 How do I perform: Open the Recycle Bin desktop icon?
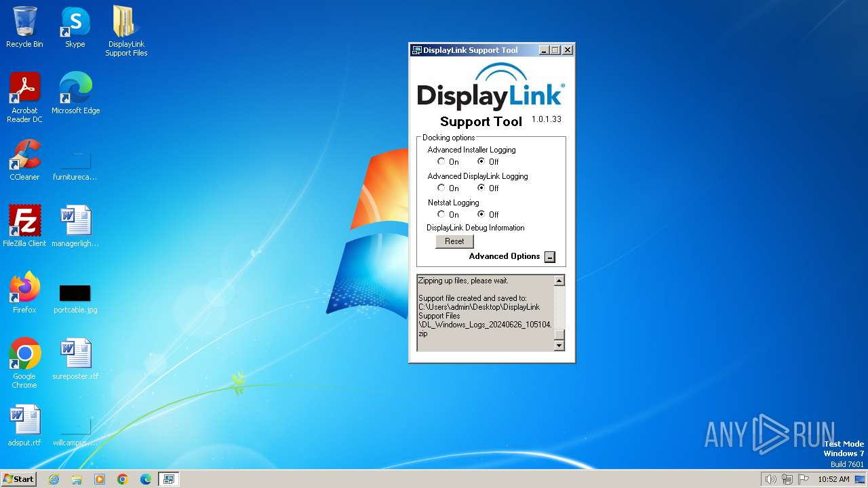click(x=24, y=27)
